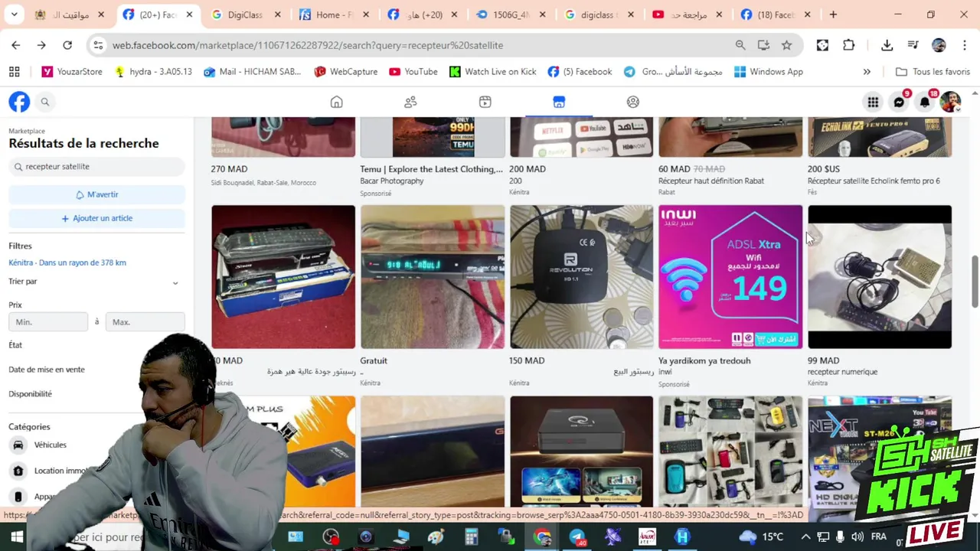Open the Watch video icon in the top nav

coord(485,102)
